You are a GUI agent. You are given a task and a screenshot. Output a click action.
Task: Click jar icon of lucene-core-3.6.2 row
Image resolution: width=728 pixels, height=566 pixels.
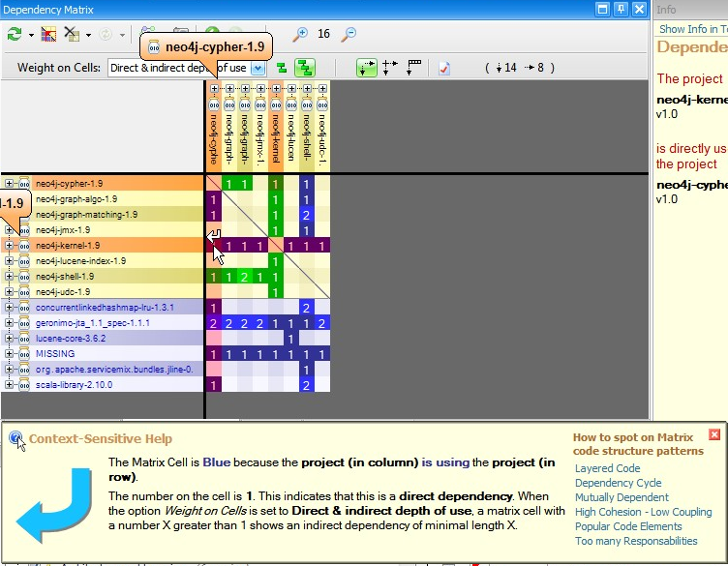24,339
